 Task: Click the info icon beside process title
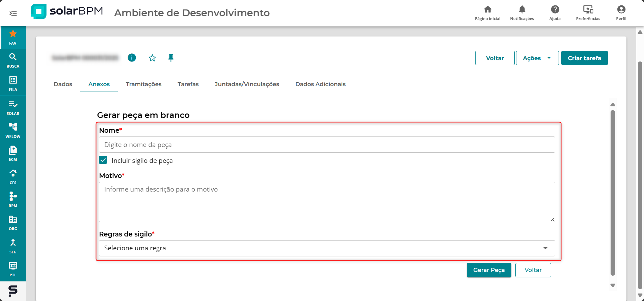(132, 58)
